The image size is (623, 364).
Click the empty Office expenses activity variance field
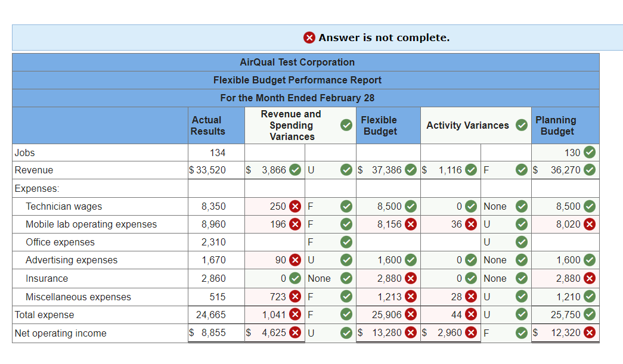(451, 242)
